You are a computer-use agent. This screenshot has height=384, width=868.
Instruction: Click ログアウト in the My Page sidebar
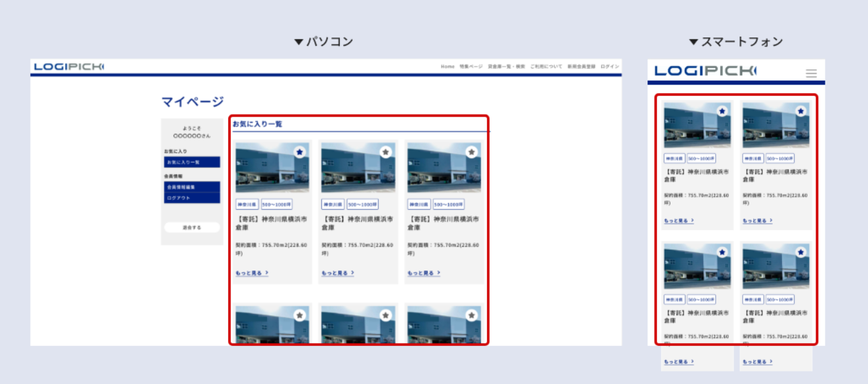coord(192,198)
